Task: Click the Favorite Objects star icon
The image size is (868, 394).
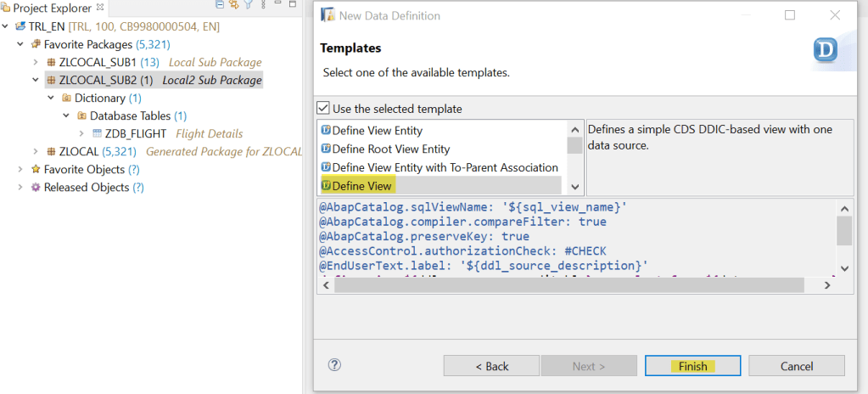Action: tap(36, 169)
